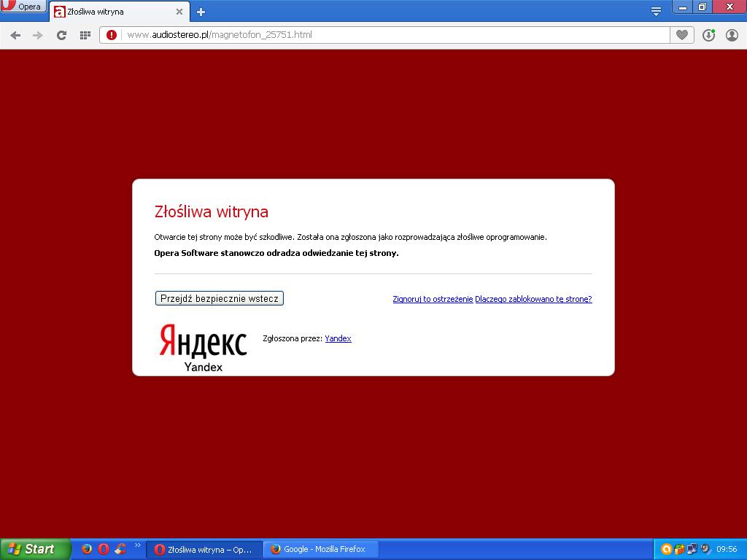Image resolution: width=747 pixels, height=560 pixels.
Task: Minimize the Opera window
Action: [x=683, y=7]
